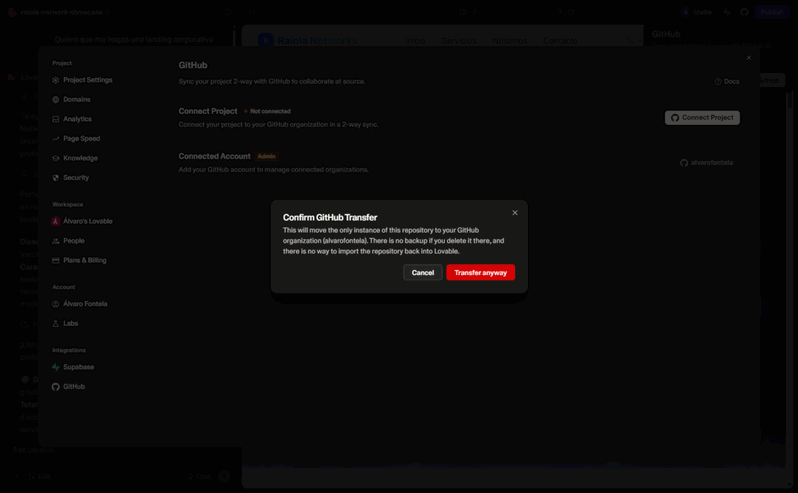The image size is (798, 493).
Task: Open Labs flask icon
Action: [x=55, y=324]
